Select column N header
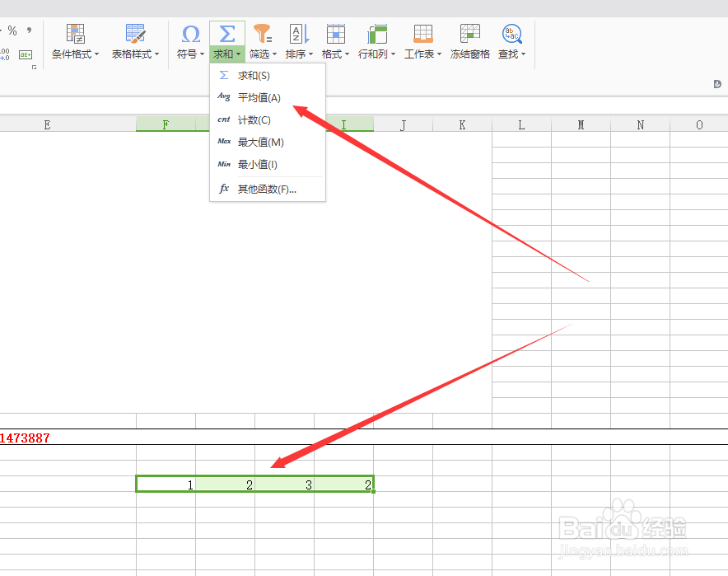The height and width of the screenshot is (576, 728). point(640,124)
